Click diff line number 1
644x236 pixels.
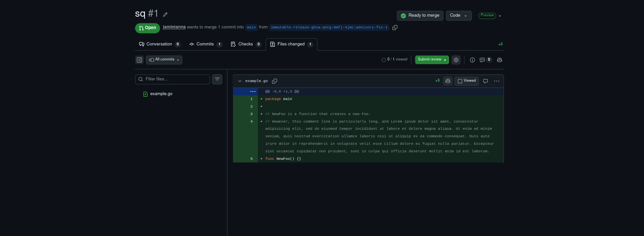(x=251, y=99)
